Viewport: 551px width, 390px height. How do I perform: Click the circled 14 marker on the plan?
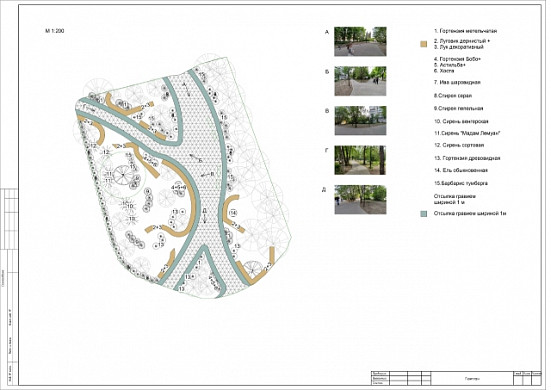point(233,213)
